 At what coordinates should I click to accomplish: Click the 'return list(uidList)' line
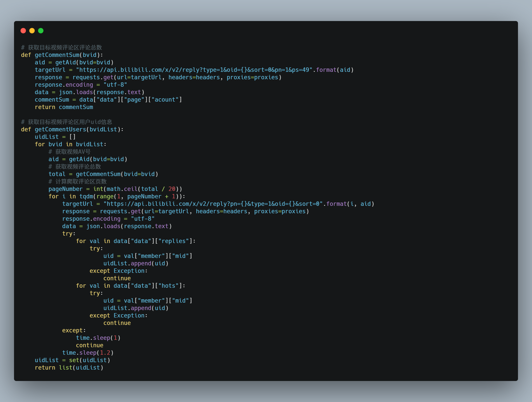(x=69, y=368)
